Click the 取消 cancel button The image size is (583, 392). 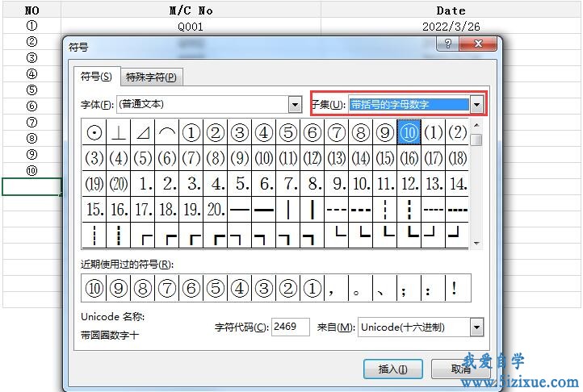(x=461, y=369)
